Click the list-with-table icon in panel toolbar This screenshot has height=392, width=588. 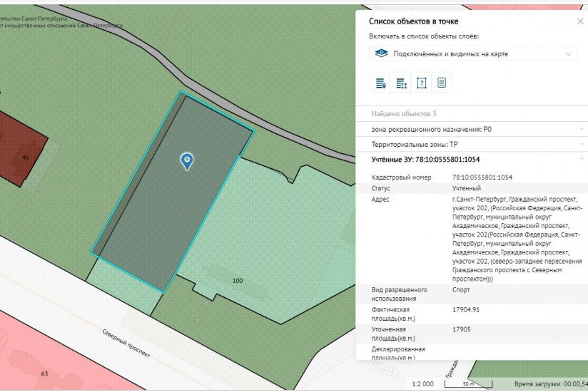(401, 83)
